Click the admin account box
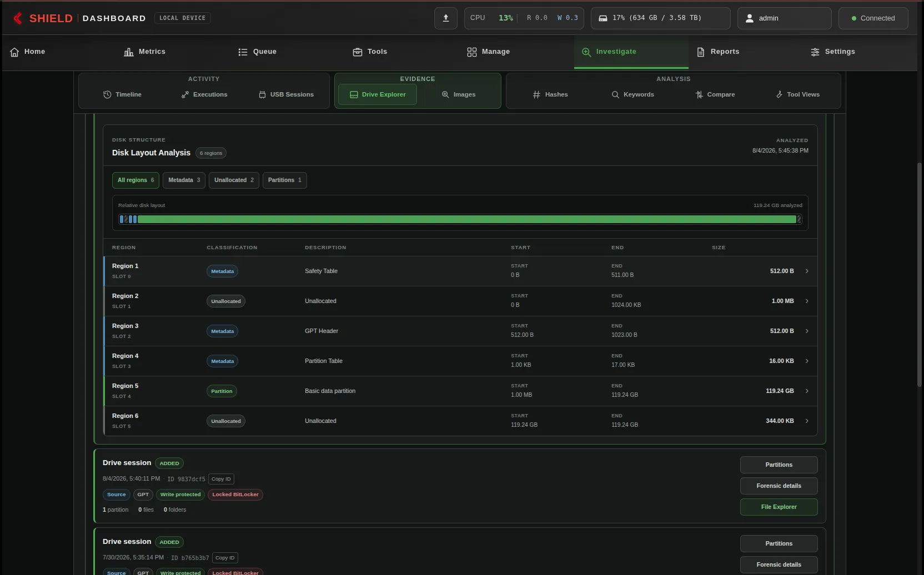Image resolution: width=924 pixels, height=575 pixels. point(784,18)
